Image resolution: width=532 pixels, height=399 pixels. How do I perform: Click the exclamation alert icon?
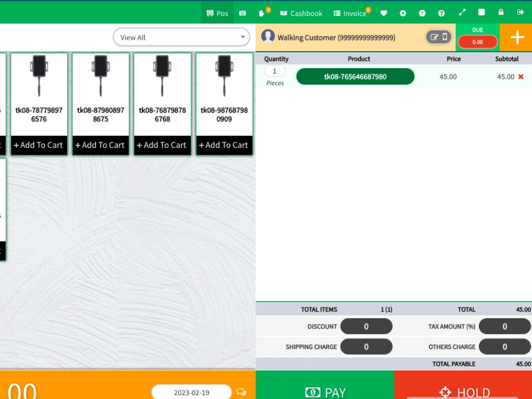[x=422, y=13]
